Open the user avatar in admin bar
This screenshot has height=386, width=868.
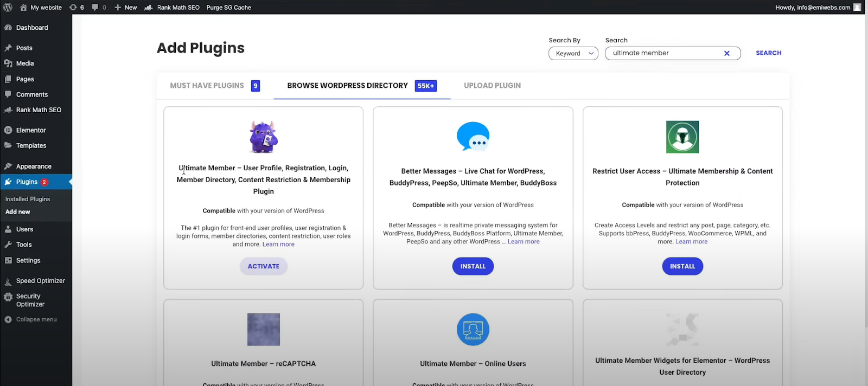[x=857, y=7]
